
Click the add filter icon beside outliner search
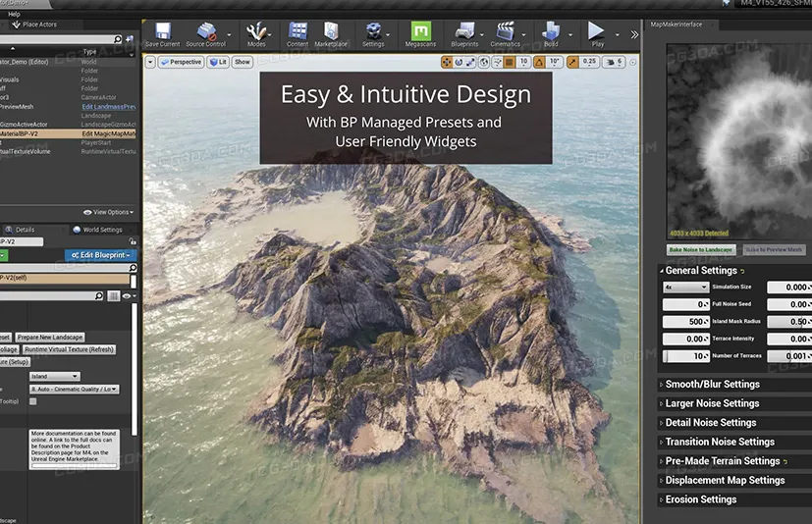tap(130, 39)
